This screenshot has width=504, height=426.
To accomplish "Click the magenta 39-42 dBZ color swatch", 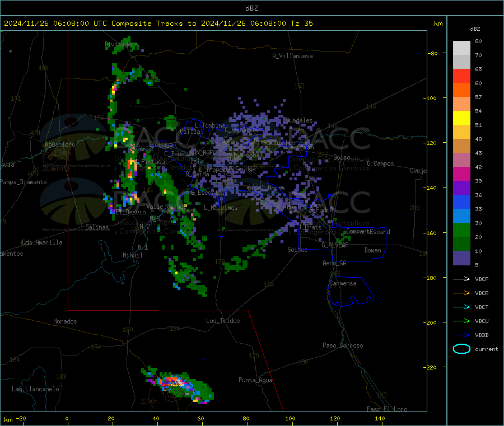I will click(x=461, y=174).
